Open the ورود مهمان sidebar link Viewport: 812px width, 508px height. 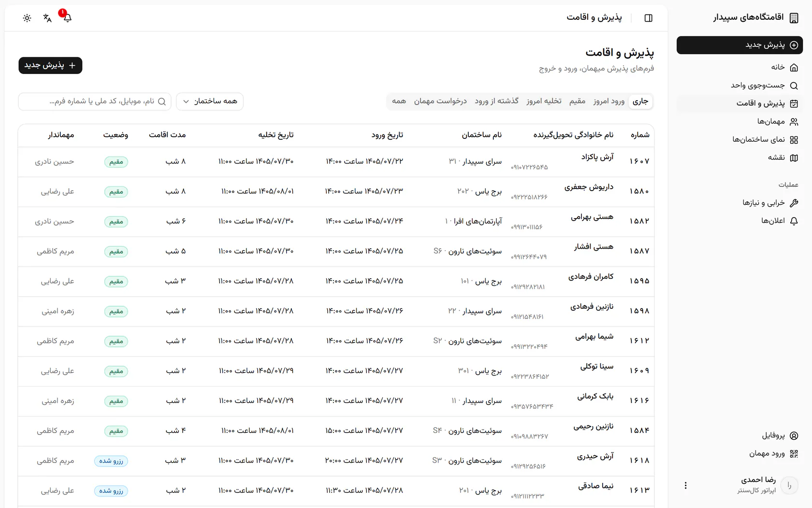tap(739, 454)
